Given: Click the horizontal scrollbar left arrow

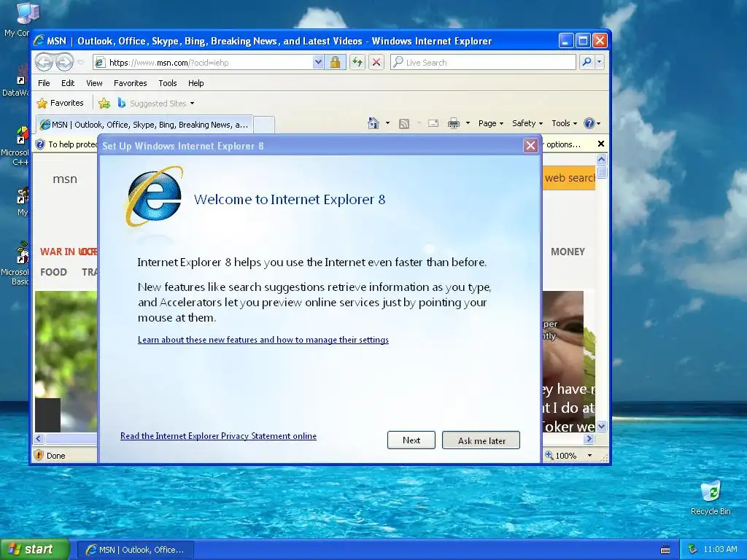Looking at the screenshot, I should [39, 438].
